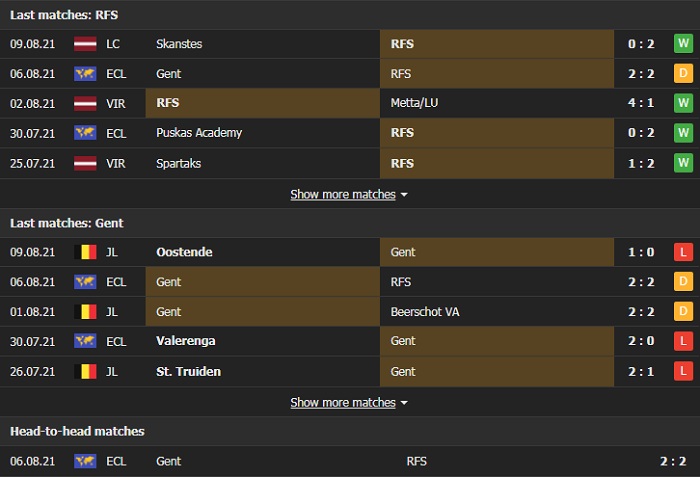Open the Valerenga vs Gent match

pyautogui.click(x=350, y=342)
